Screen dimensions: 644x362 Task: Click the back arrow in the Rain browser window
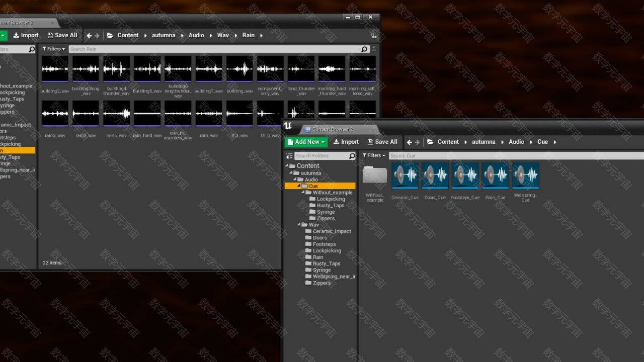(89, 36)
